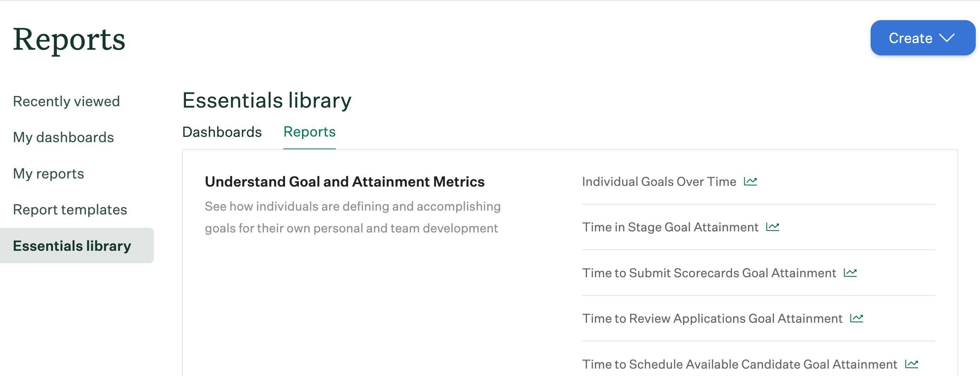The image size is (980, 376).
Task: View Time to Submit Scorecards Goal Attainment
Action: pyautogui.click(x=709, y=273)
